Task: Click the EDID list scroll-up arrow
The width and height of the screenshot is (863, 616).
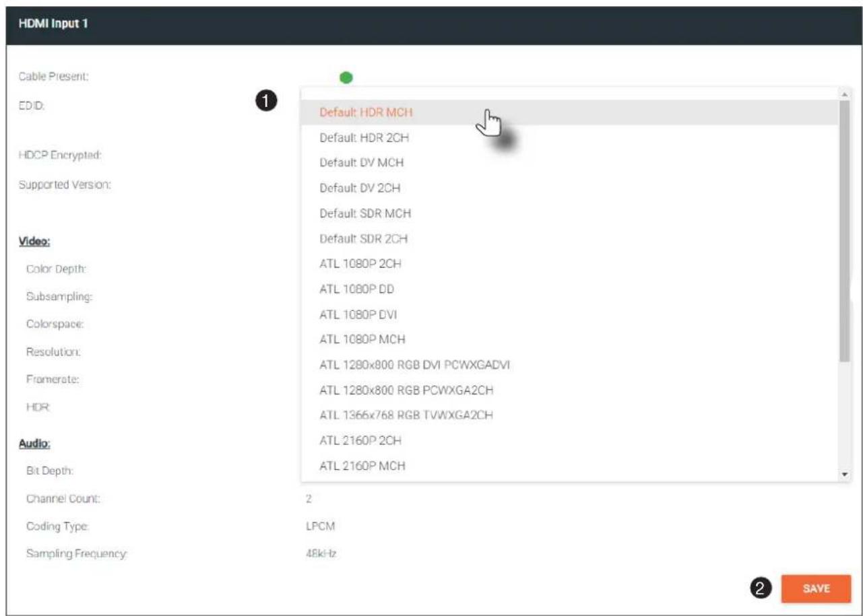Action: pos(844,94)
